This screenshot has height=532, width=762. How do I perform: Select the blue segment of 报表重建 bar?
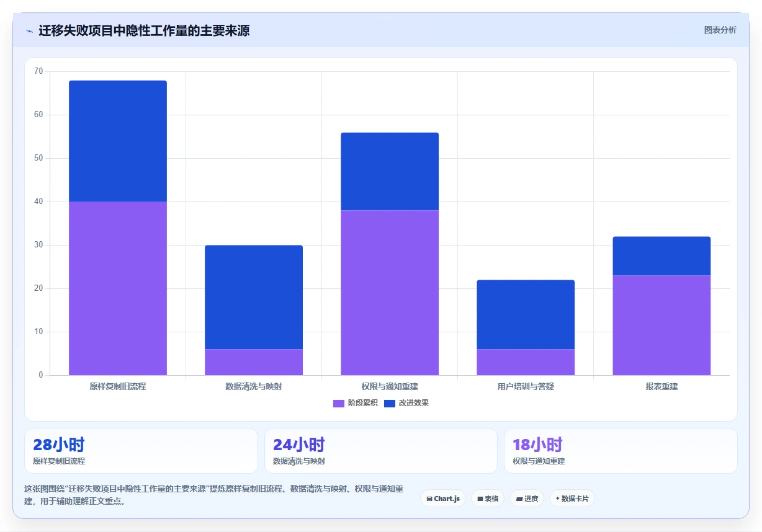[661, 256]
